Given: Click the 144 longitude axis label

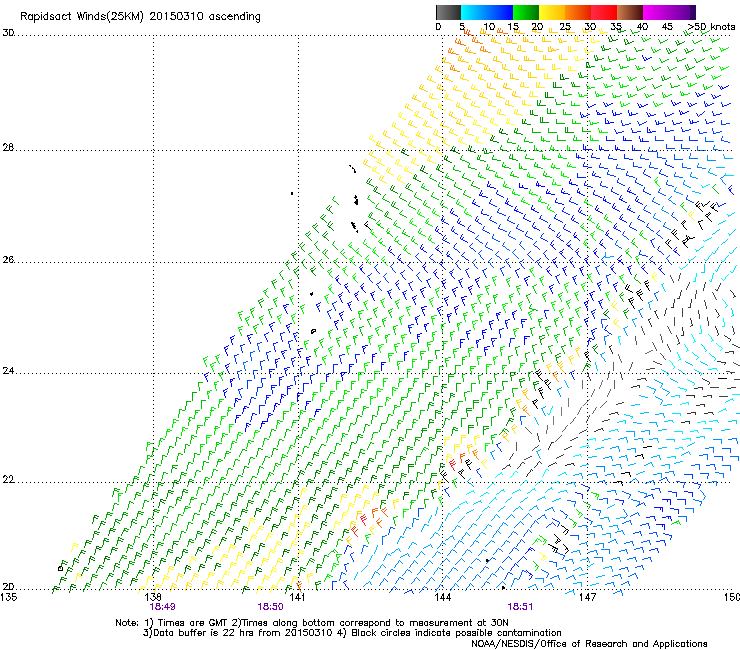Looking at the screenshot, I should tap(442, 597).
